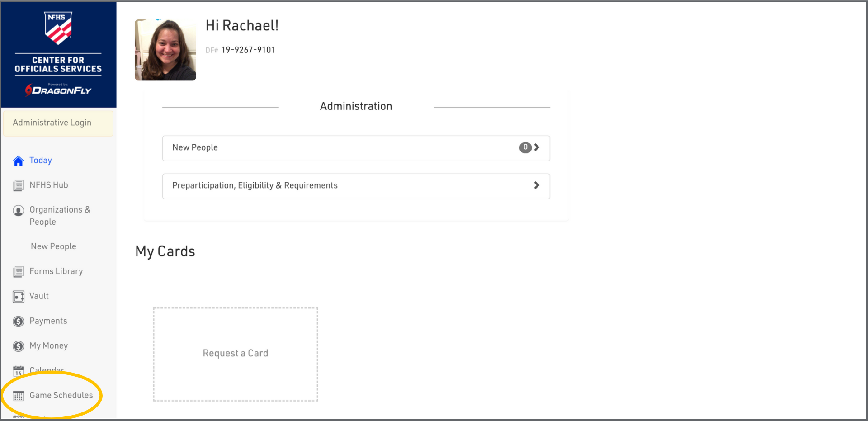The height and width of the screenshot is (421, 868).
Task: Open New People in the sidebar
Action: [x=53, y=246]
